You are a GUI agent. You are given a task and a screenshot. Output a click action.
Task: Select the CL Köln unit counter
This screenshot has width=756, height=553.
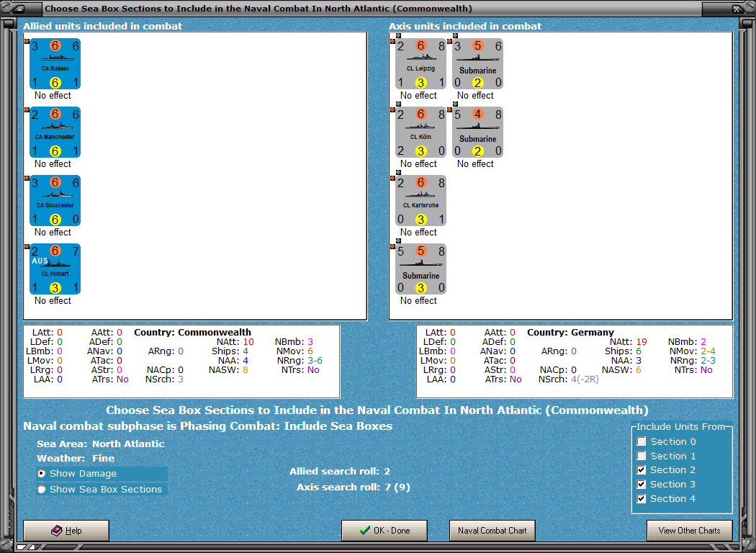pos(421,132)
